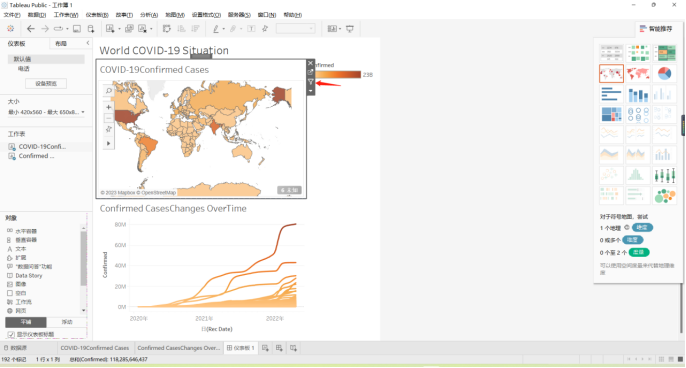This screenshot has height=368, width=686.
Task: Open the COVID-19Confirmed Cases sheet tab
Action: pos(94,348)
